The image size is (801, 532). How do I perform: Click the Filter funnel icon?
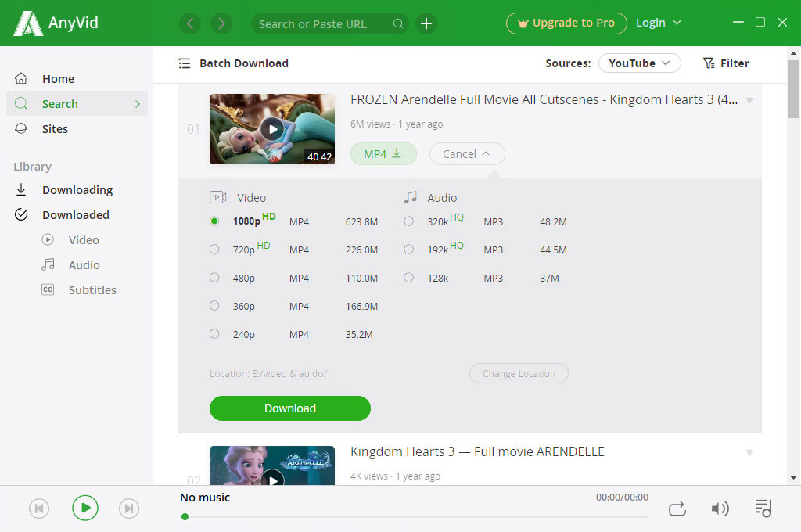pyautogui.click(x=709, y=63)
